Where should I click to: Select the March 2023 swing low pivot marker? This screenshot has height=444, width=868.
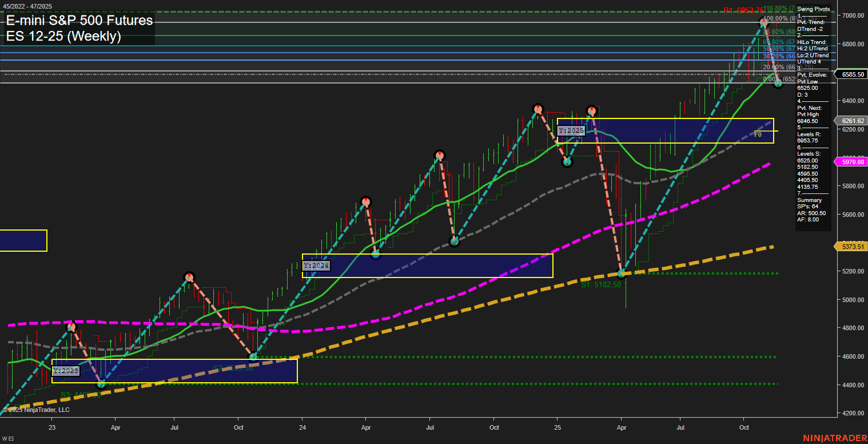point(101,384)
